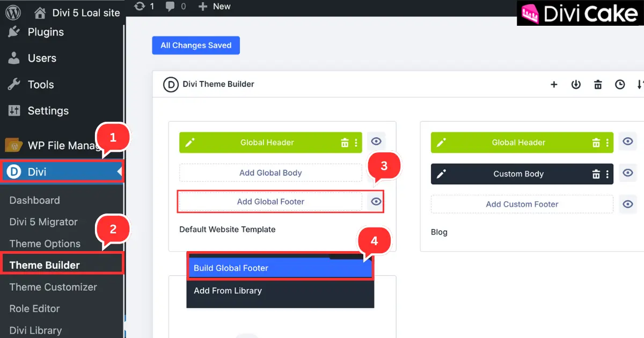Select Add From Library
Screen dimensions: 644x338
(x=280, y=291)
